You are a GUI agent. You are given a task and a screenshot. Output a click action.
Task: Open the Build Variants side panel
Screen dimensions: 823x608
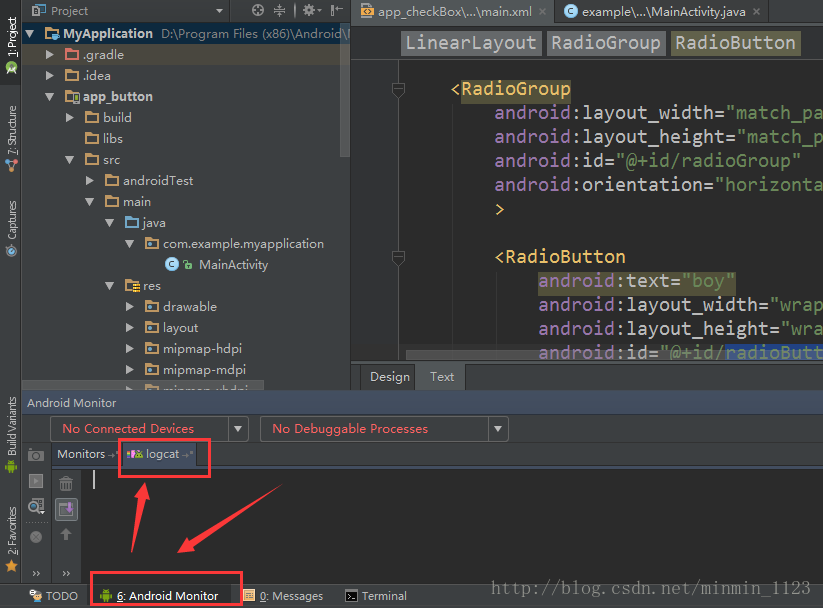[x=11, y=434]
